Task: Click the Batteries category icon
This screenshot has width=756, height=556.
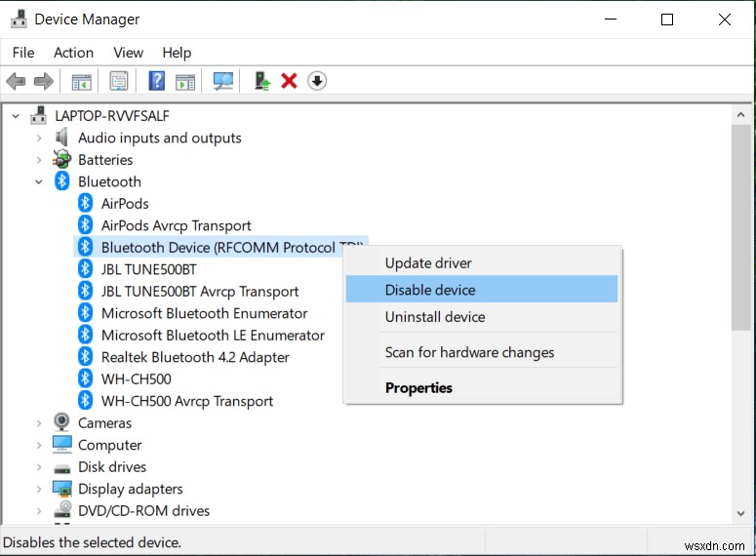Action: point(61,160)
